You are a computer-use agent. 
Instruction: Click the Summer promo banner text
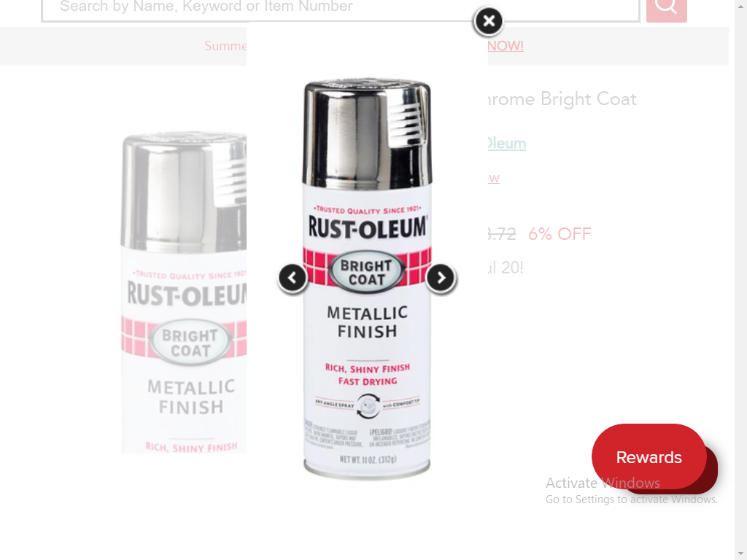tap(225, 46)
